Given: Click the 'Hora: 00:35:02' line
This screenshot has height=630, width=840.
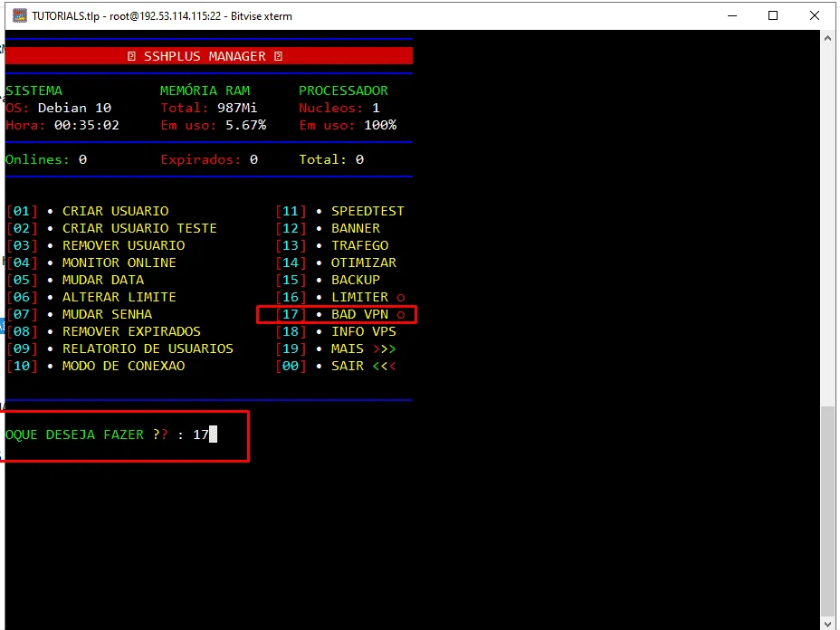Looking at the screenshot, I should click(62, 125).
